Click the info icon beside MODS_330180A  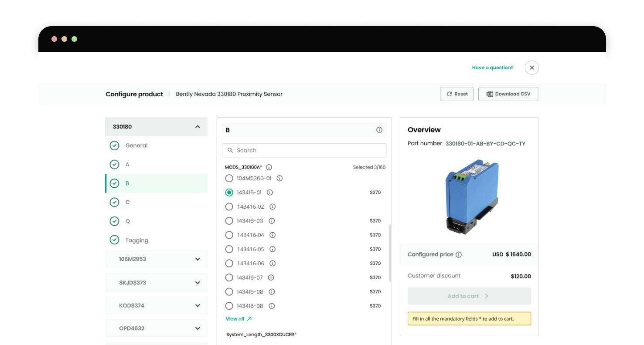269,167
